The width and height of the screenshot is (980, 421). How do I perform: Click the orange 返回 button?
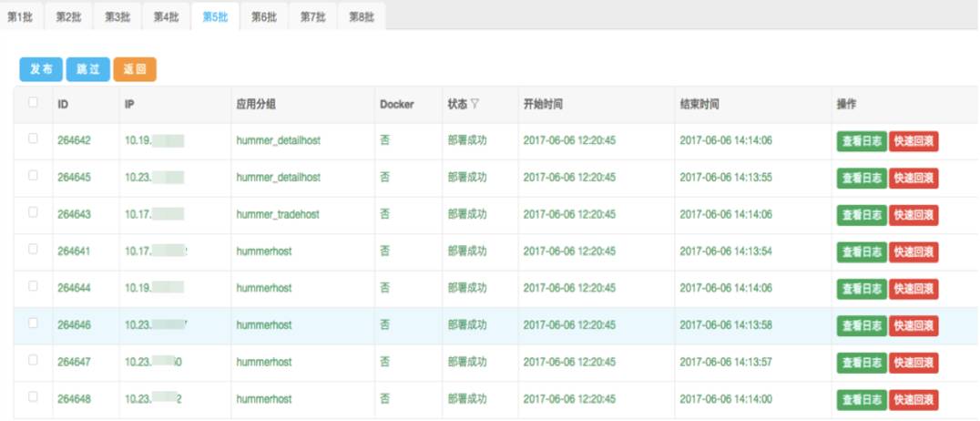135,69
